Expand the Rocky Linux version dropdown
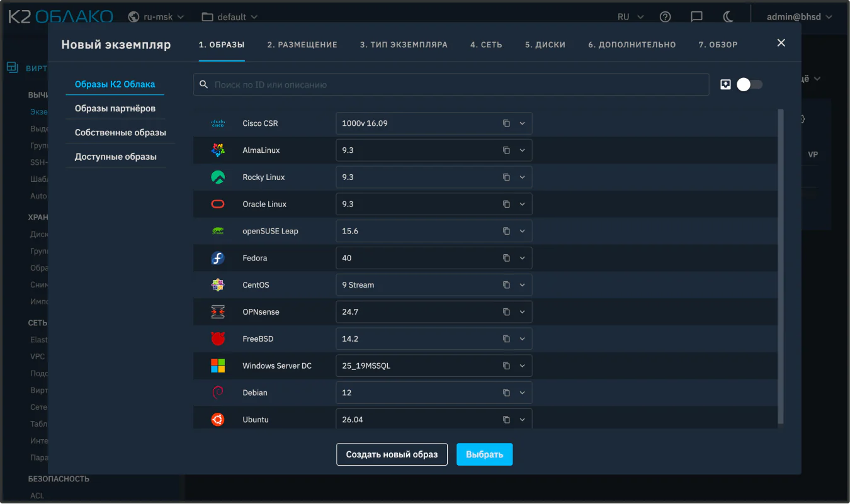850x504 pixels. [522, 177]
